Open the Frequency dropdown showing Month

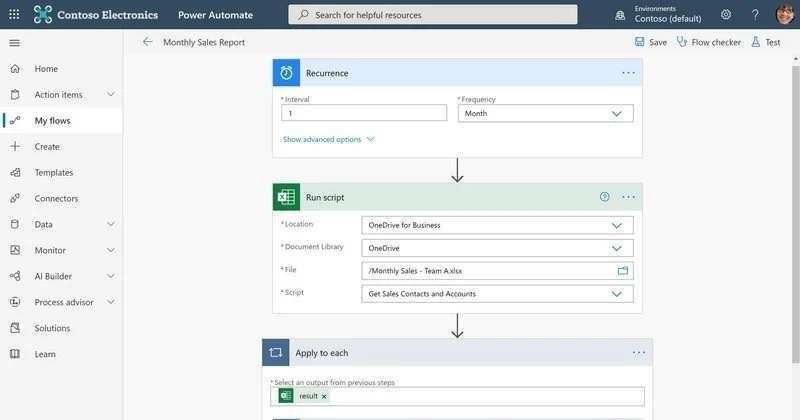point(545,113)
